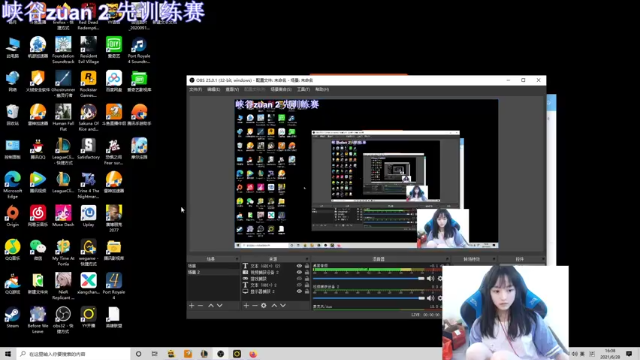Open 微信 WeChat desktop shortcut
Viewport: 640px width, 360px height.
pyautogui.click(x=38, y=250)
